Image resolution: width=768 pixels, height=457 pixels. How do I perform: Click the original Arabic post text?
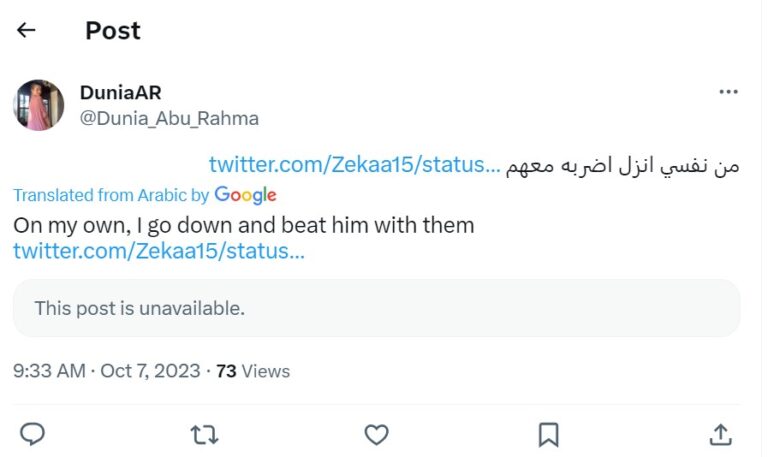[x=624, y=165]
